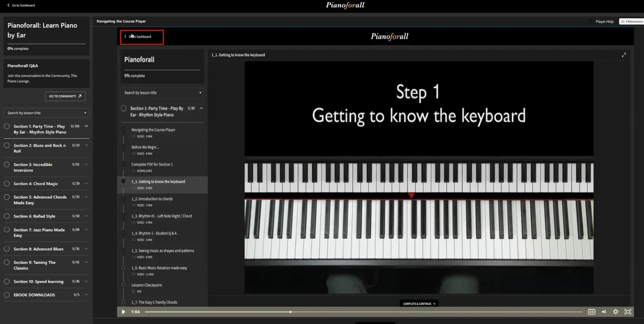Screen dimensions: 644x324
Task: Open the outer Search by lesson title dropdown
Action: coord(46,113)
